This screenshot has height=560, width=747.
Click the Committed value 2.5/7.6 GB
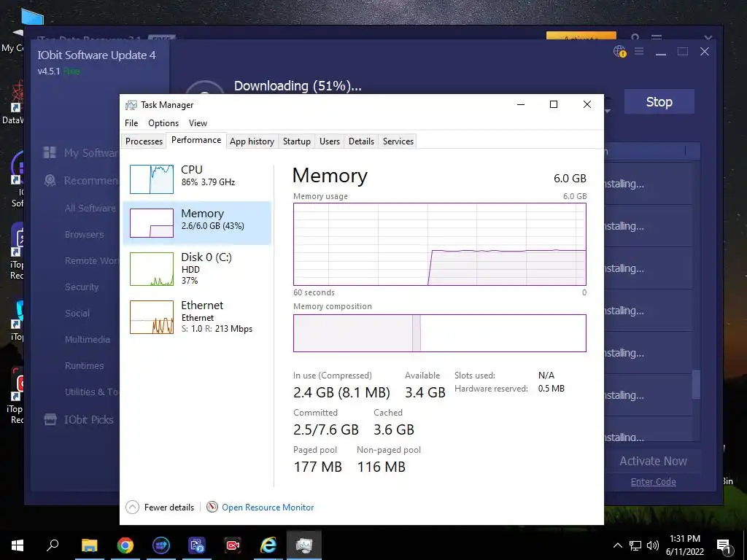(x=326, y=429)
